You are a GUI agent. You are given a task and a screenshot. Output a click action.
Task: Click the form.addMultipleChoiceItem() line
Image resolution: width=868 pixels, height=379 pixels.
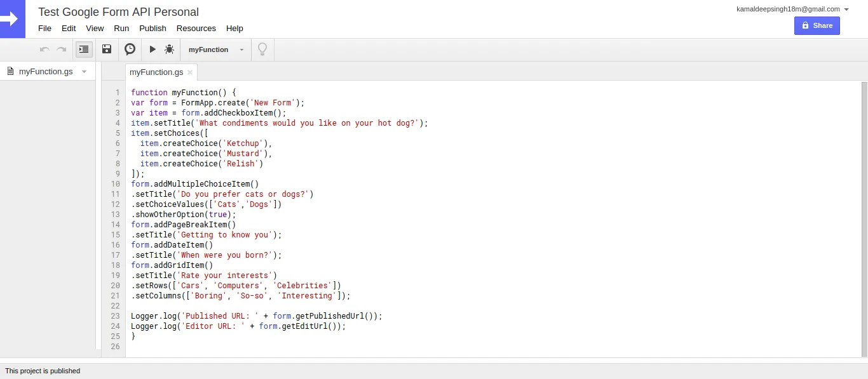[x=195, y=184]
